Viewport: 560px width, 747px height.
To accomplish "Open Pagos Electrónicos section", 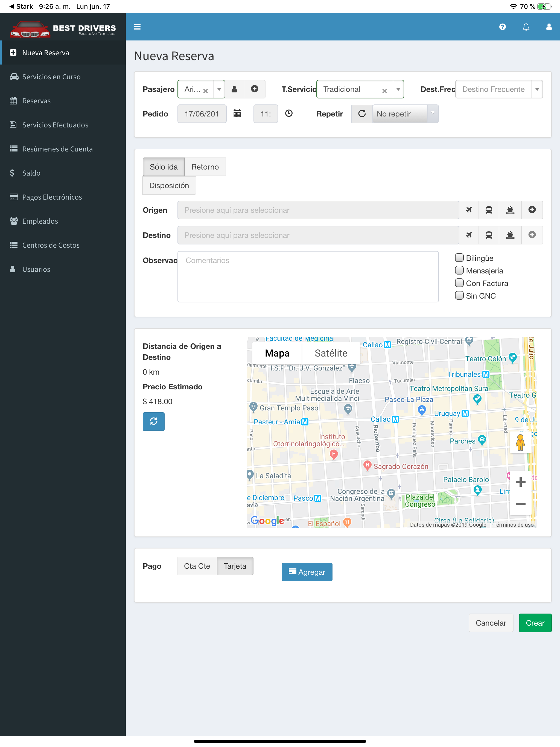I will click(63, 197).
